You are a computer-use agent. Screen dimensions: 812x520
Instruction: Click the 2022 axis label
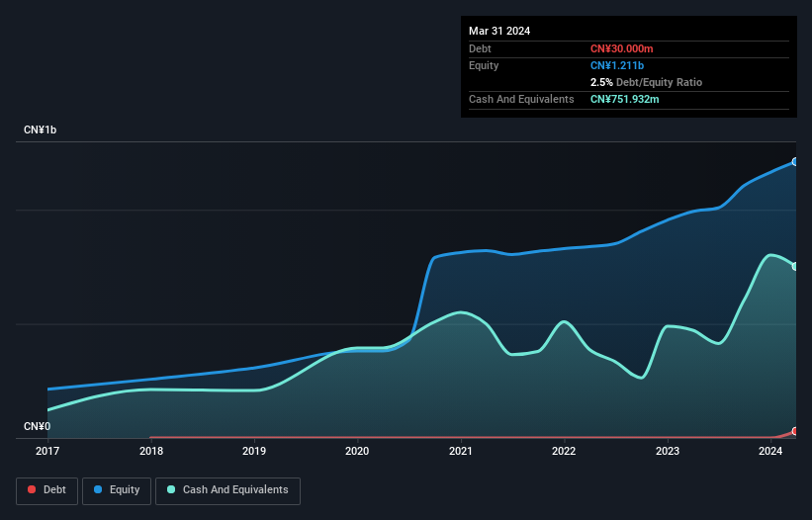(564, 451)
